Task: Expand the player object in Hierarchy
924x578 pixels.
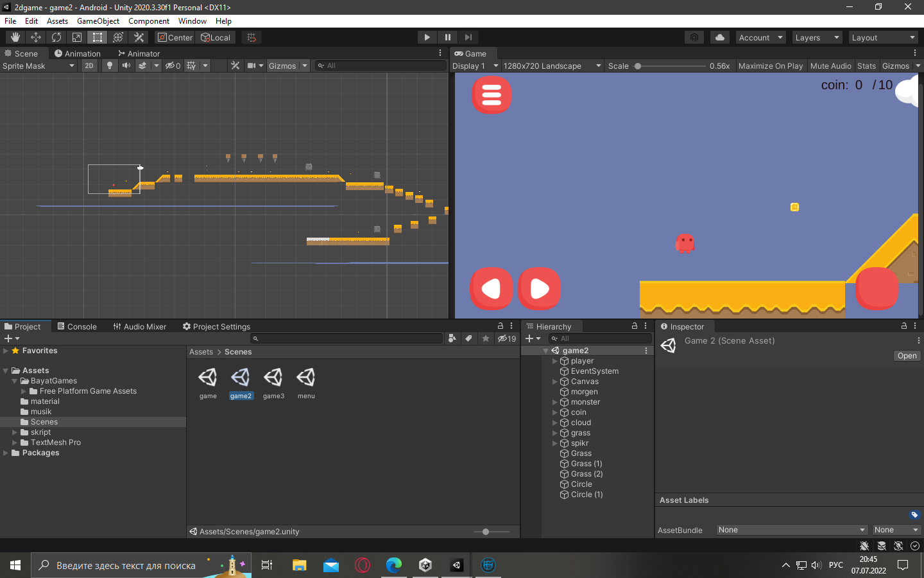Action: point(555,361)
